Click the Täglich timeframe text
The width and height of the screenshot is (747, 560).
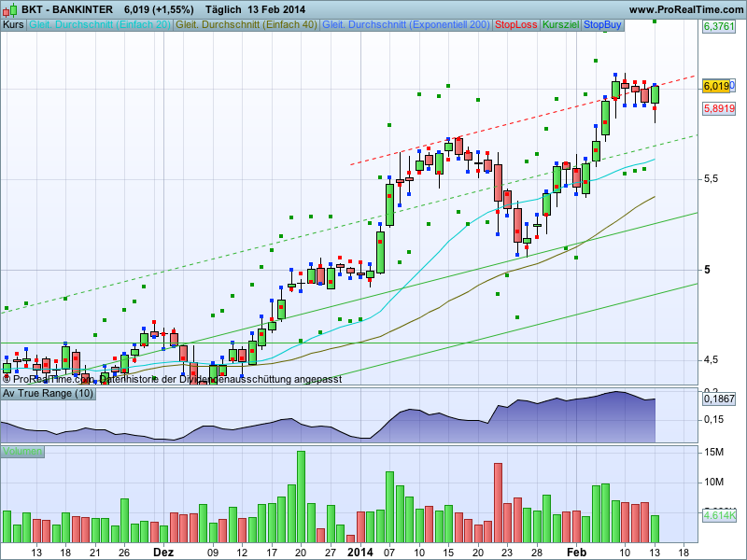(223, 9)
